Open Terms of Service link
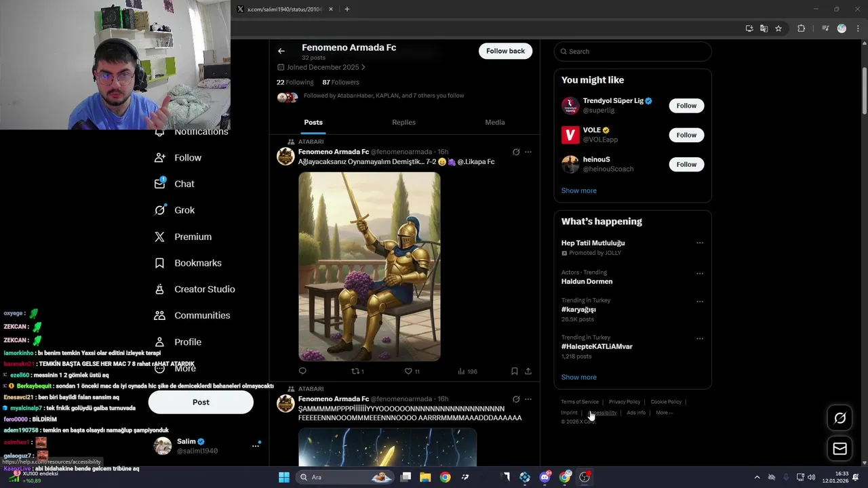Viewport: 868px width, 488px height. 580,402
